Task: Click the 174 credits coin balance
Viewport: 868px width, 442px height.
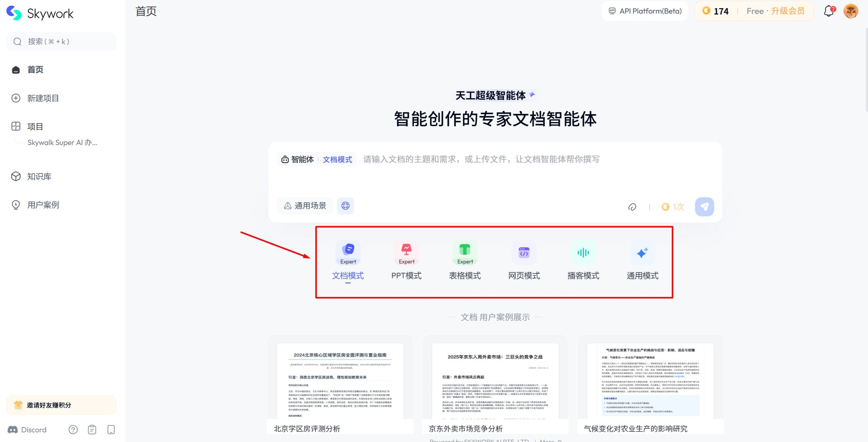Action: 715,11
